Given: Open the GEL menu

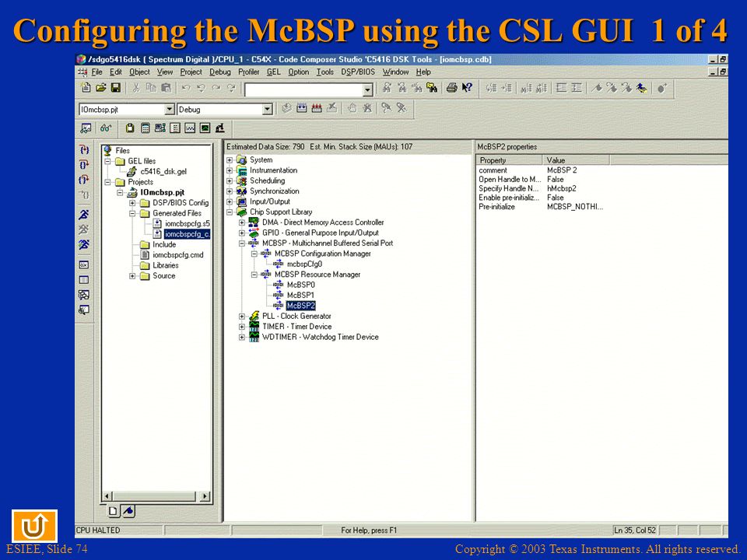Looking at the screenshot, I should pos(273,72).
